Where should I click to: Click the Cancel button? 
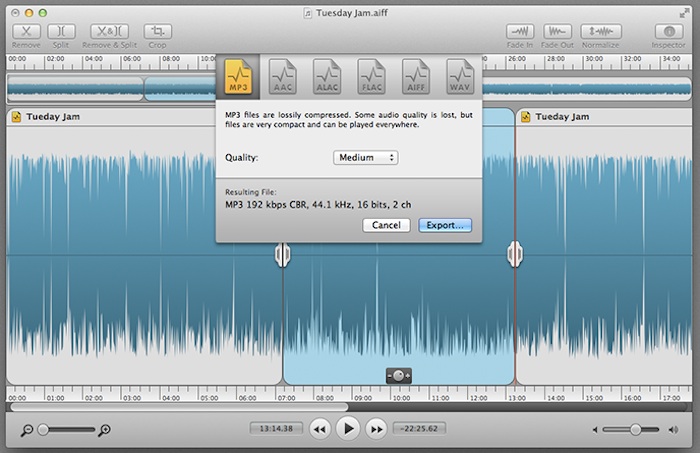(x=386, y=225)
